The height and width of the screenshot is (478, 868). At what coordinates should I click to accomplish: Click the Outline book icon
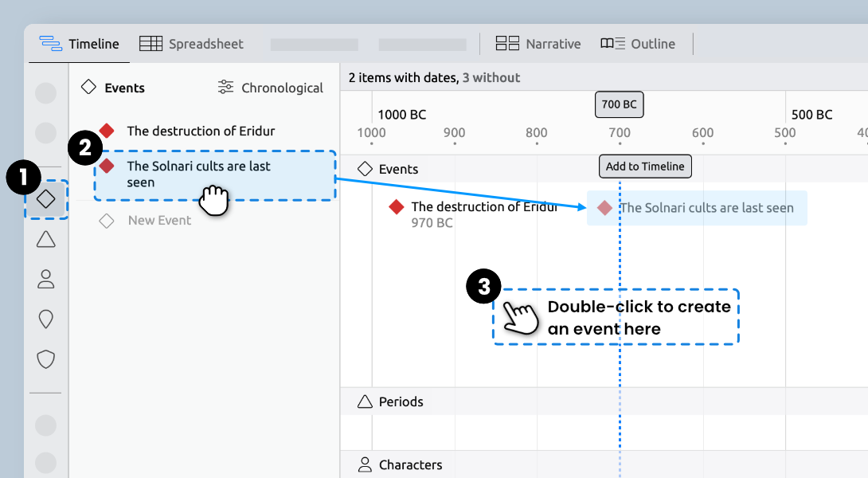pos(612,44)
